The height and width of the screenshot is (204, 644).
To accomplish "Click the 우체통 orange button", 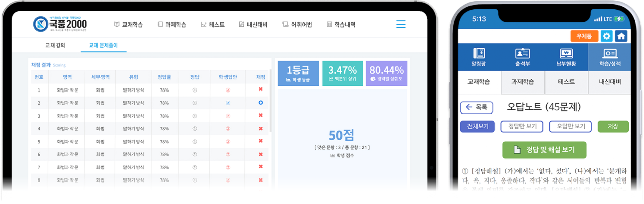I will coord(584,36).
